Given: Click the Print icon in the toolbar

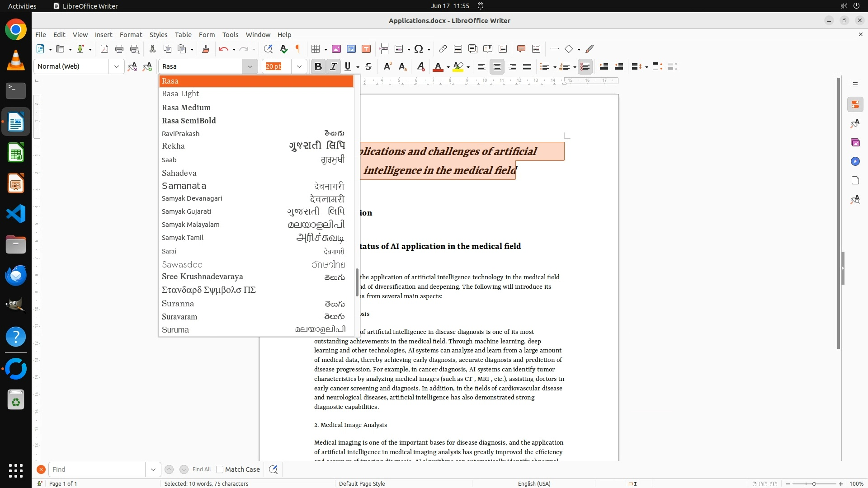Looking at the screenshot, I should click(119, 49).
